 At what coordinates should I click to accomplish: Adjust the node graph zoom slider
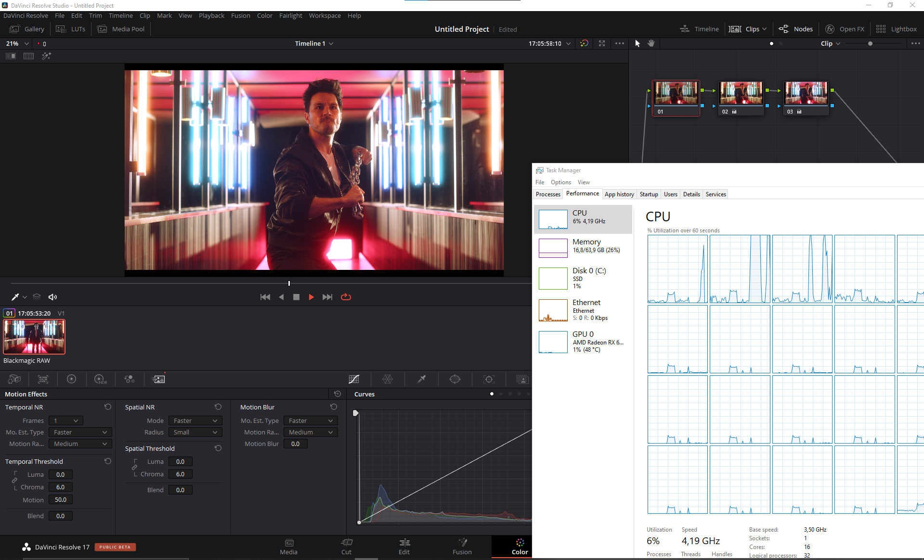[870, 43]
